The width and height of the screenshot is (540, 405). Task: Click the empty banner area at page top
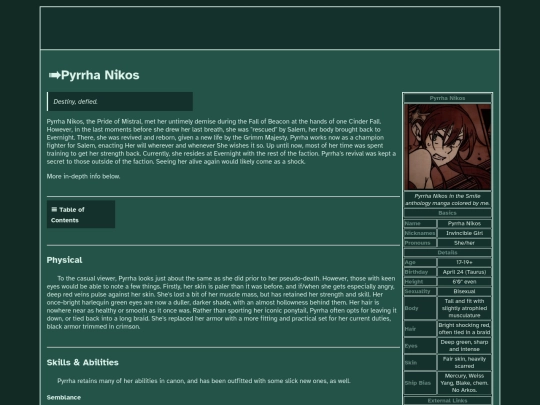[x=270, y=28]
